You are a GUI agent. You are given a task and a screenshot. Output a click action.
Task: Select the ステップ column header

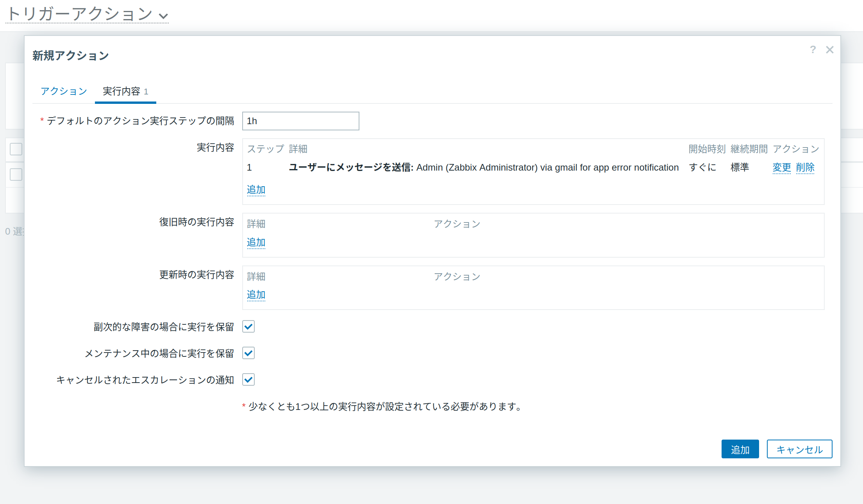point(265,149)
